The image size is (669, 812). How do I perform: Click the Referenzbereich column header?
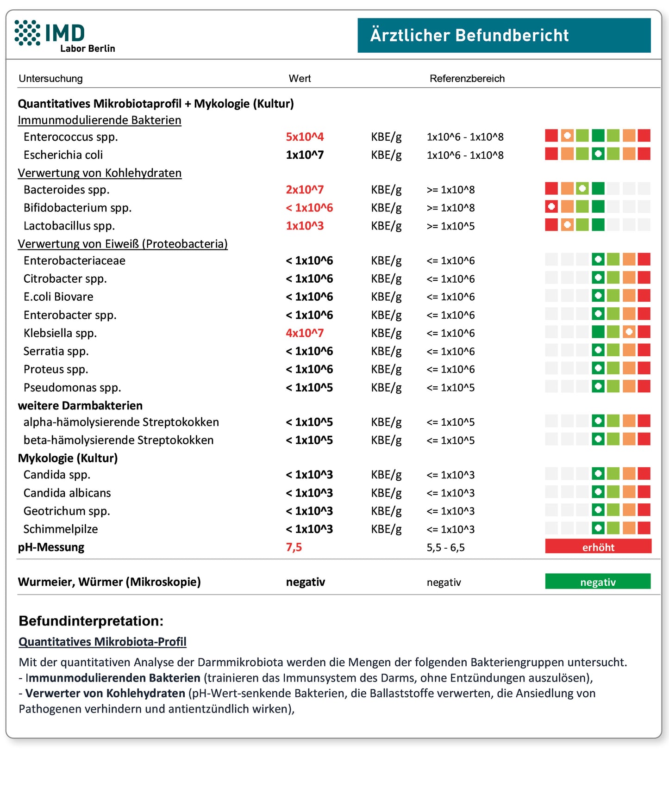point(467,79)
